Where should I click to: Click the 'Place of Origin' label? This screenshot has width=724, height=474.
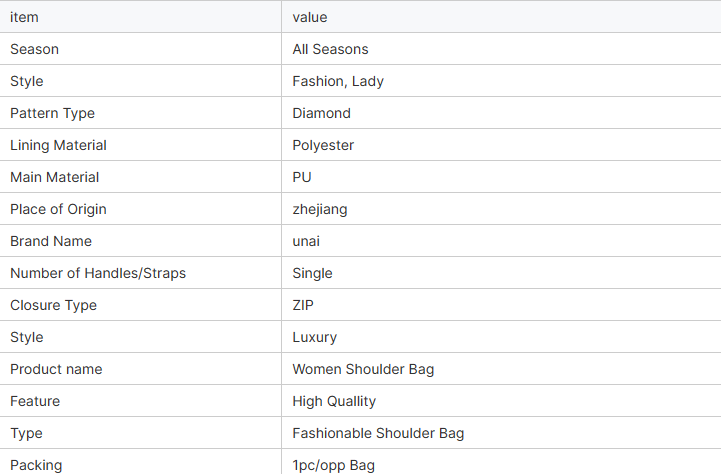[58, 209]
